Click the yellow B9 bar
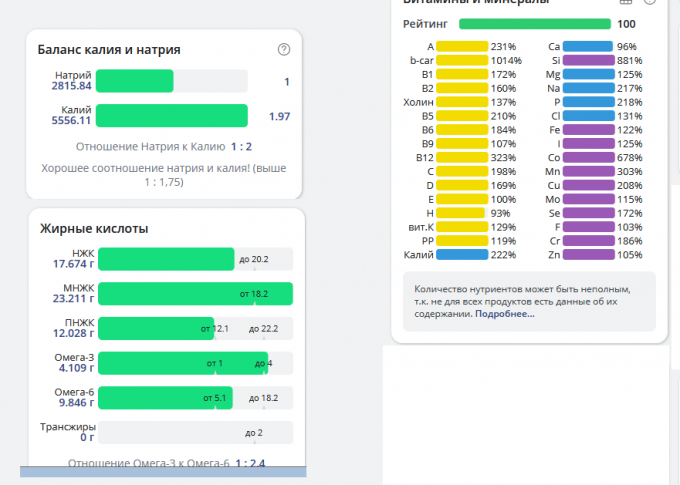The height and width of the screenshot is (485, 680). click(462, 144)
